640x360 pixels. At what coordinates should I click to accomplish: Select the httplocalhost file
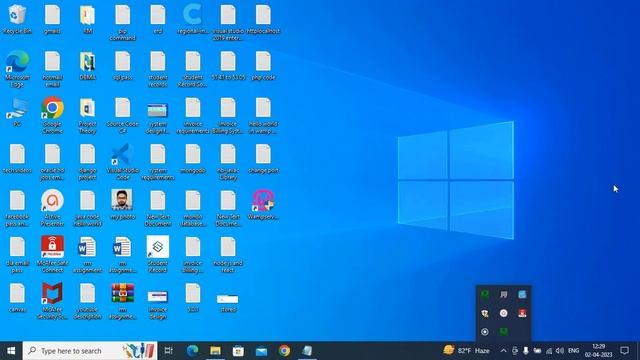263,20
